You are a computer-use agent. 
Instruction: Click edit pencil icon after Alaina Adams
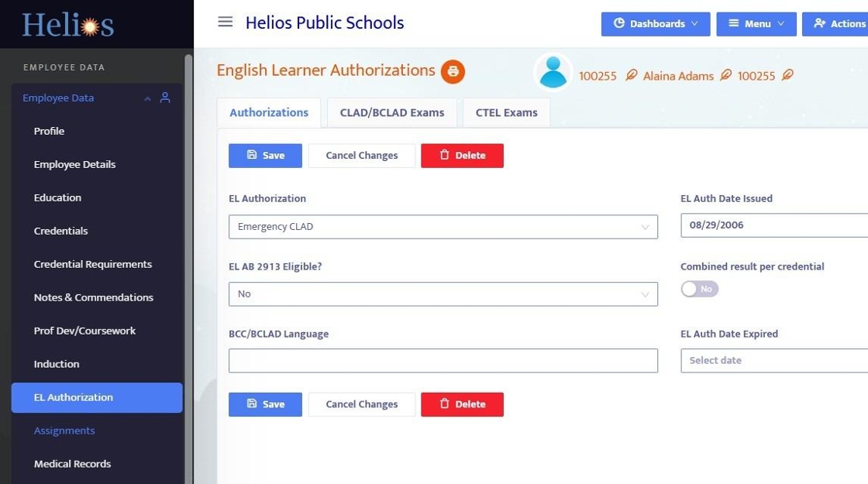(x=725, y=75)
